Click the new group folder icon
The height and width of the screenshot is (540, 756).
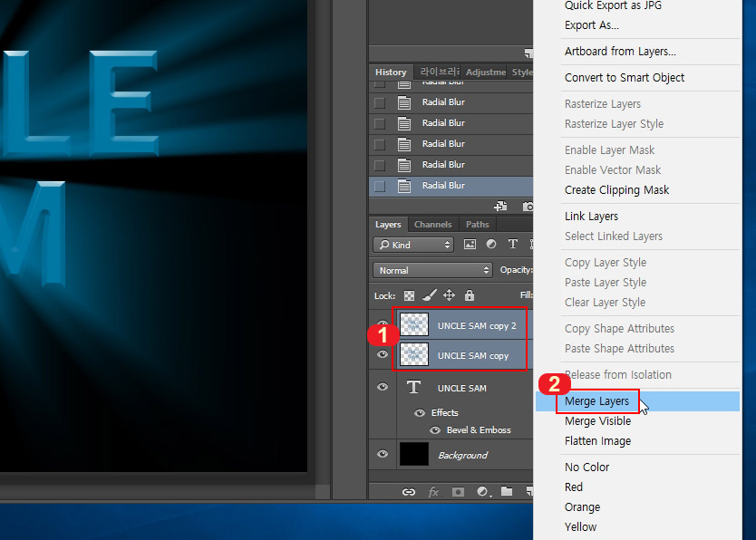tap(506, 491)
